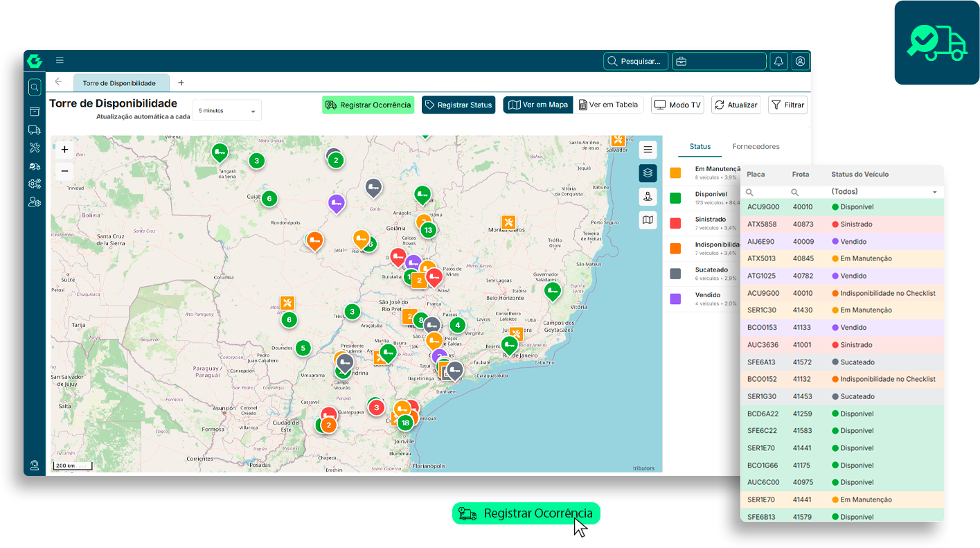
Task: Select the row with plate SER1G30
Action: point(841,396)
